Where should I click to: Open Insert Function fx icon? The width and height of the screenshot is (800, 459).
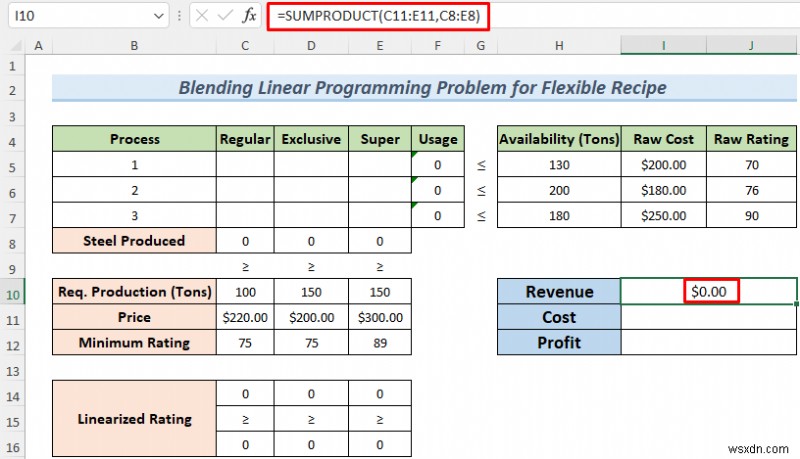249,16
